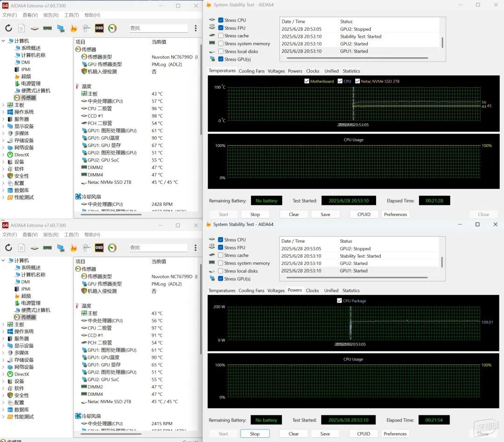Screen dimensions: 504x442
Task: Switch to Voltages tab, lower Stability Test window
Action: [x=276, y=291]
